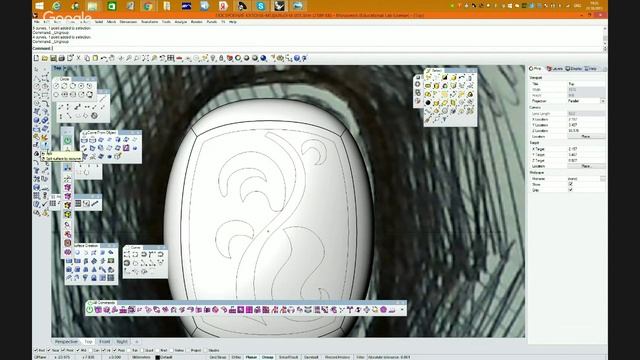The height and width of the screenshot is (360, 640).
Task: Open Chrome from the Windows taskbar
Action: pos(148,6)
